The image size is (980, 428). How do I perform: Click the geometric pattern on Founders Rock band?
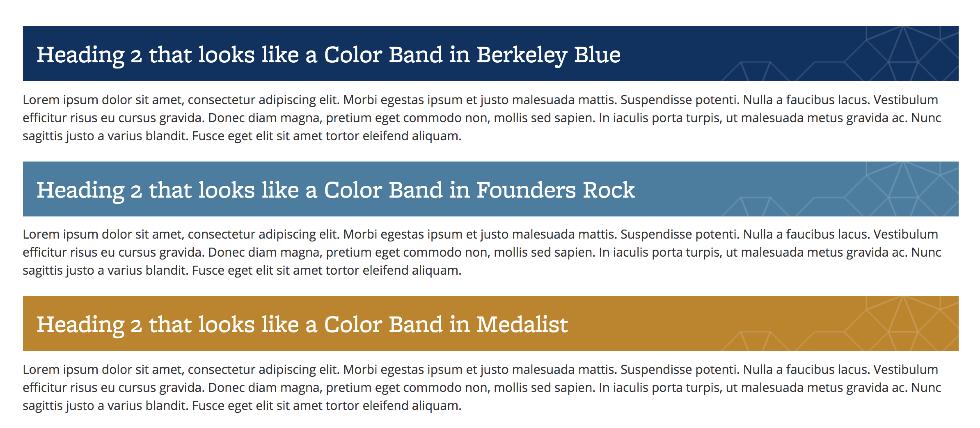point(840,189)
